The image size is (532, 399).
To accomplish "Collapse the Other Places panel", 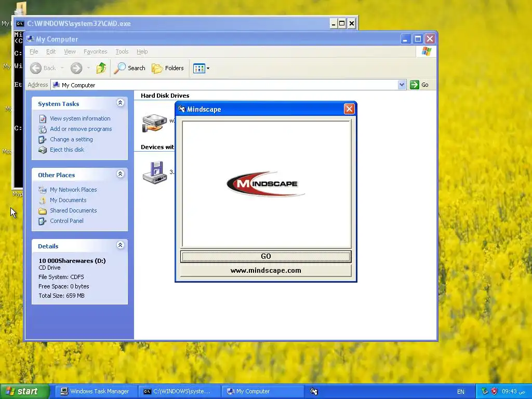I will click(x=120, y=174).
